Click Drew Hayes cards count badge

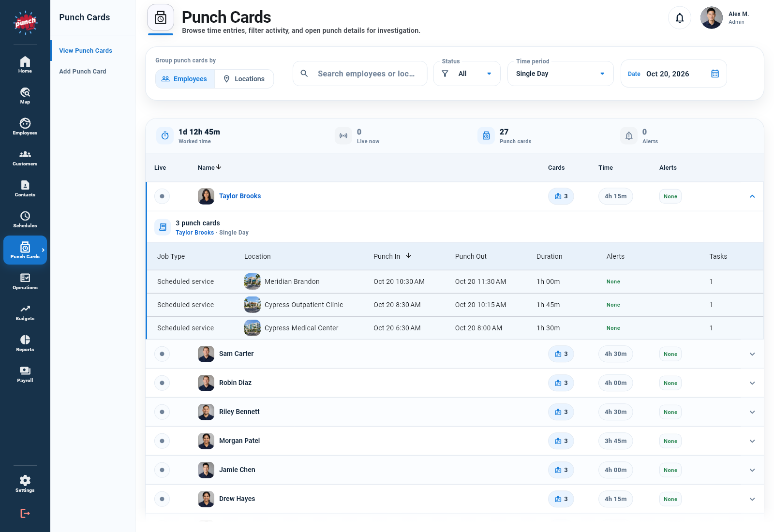(x=561, y=499)
